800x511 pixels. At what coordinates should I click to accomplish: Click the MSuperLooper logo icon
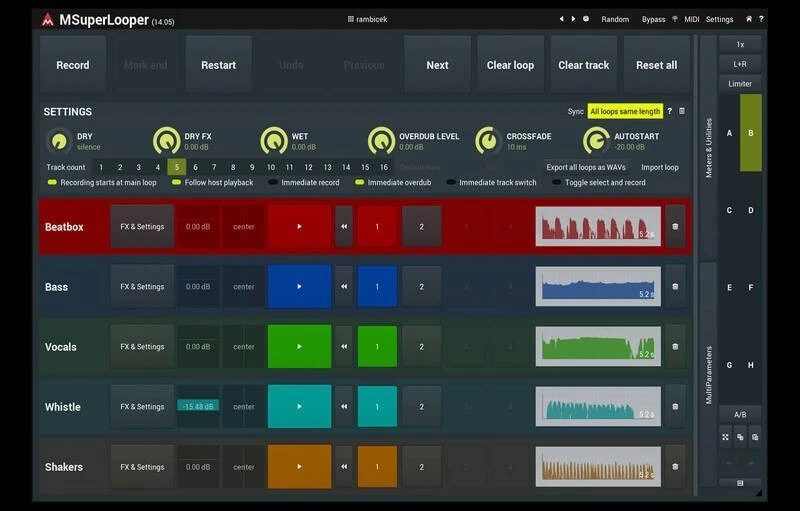(47, 20)
